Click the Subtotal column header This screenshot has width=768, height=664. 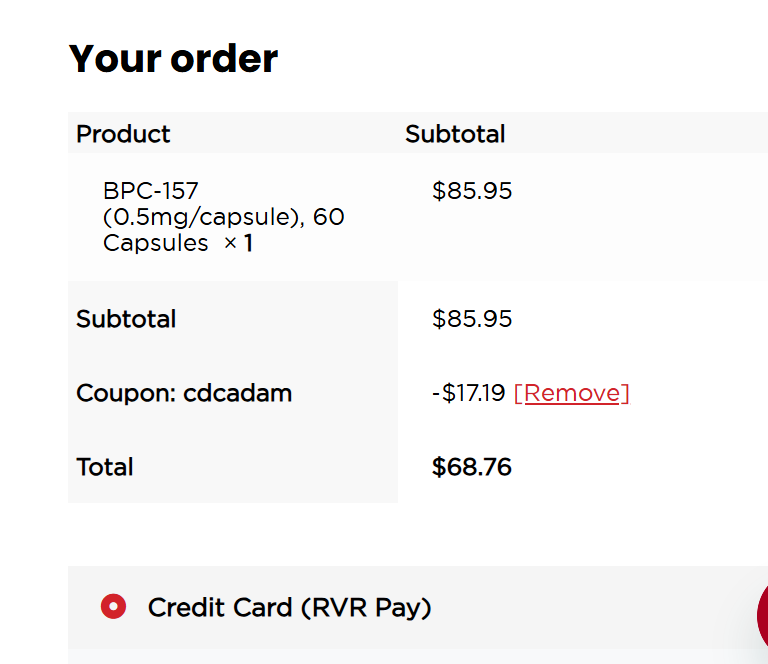tap(455, 134)
